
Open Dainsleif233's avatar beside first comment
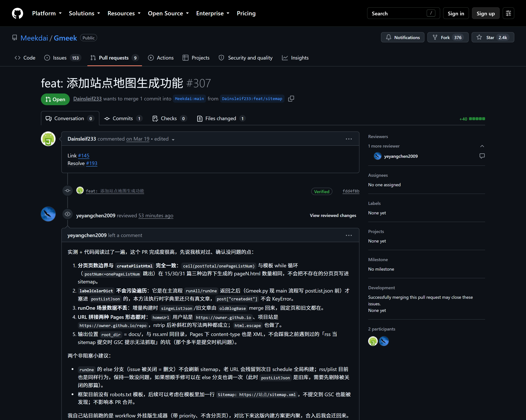(x=48, y=139)
